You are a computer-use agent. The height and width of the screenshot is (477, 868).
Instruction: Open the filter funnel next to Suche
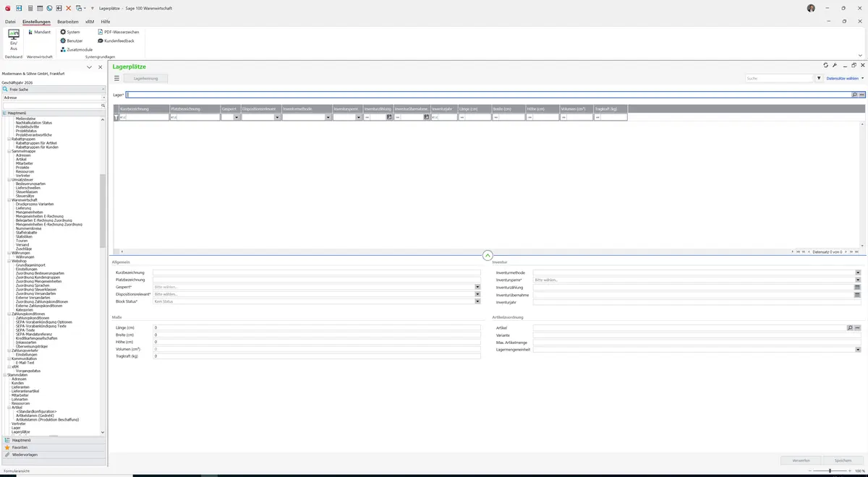coord(819,78)
